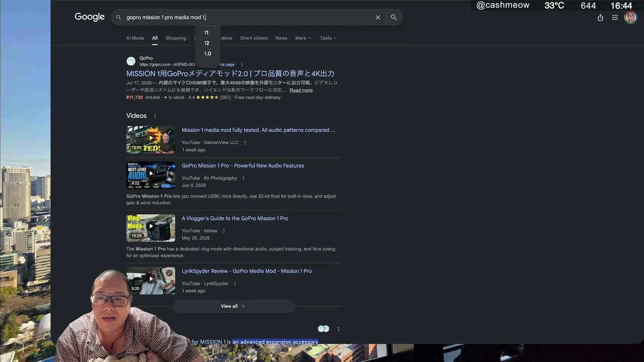
Task: Open 'Mission 1 media mod fully tested' video link
Action: (258, 130)
